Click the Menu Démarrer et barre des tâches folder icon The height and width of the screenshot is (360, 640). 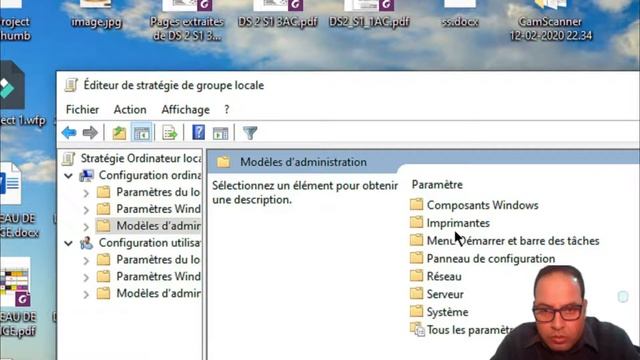click(416, 240)
